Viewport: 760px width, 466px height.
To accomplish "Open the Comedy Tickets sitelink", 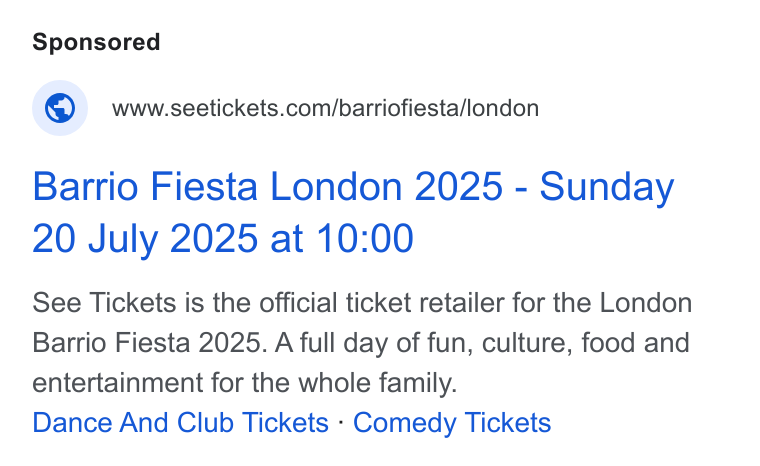I will point(452,422).
